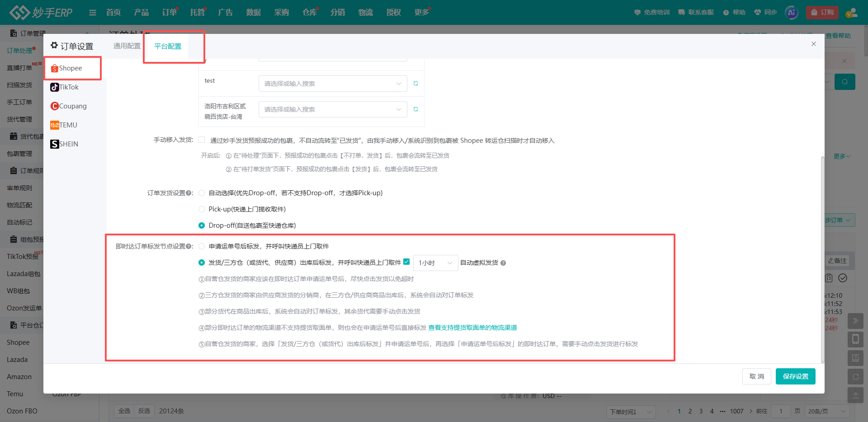Click the double-arrow expand icon on right rail

click(x=855, y=321)
